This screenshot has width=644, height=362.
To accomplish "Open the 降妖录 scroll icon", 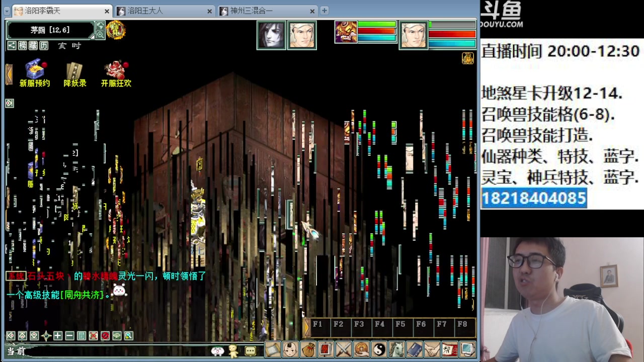I will (x=75, y=73).
